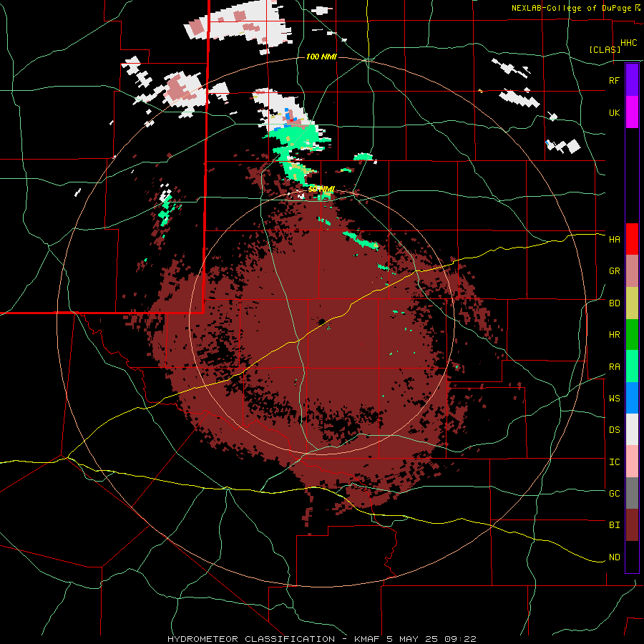
Task: Click the white DS legend swatch
Action: [632, 429]
